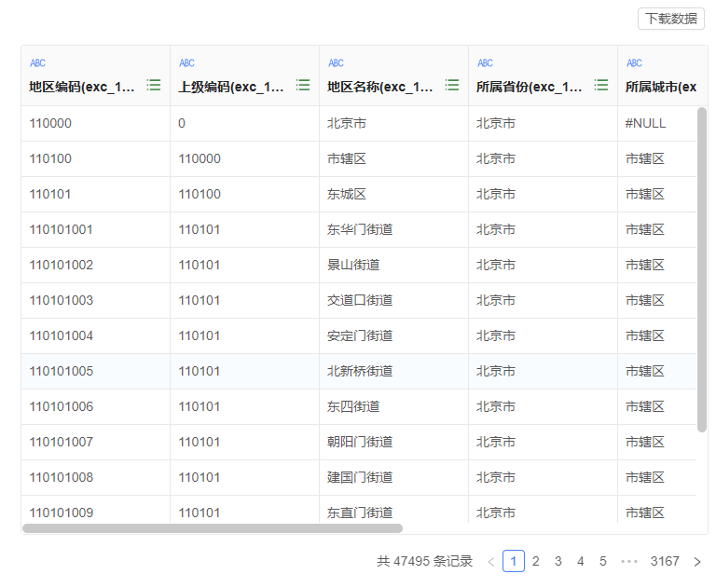716x588 pixels.
Task: Select the cell with code 110101003
Action: (x=62, y=300)
